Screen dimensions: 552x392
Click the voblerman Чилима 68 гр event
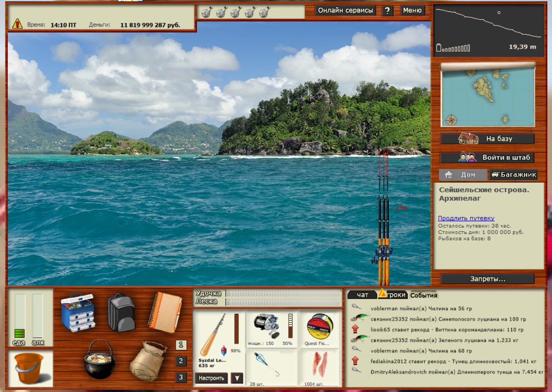(x=421, y=351)
